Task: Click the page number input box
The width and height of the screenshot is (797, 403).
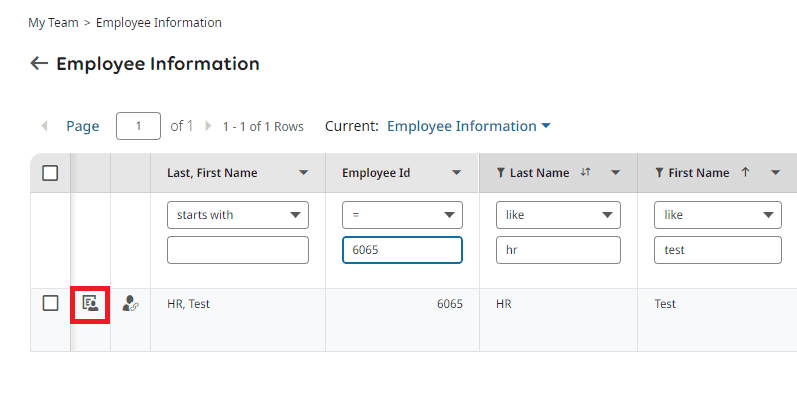Action: pos(139,126)
